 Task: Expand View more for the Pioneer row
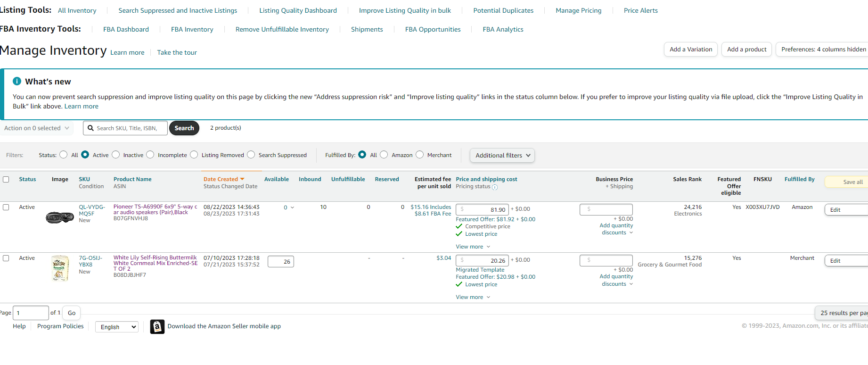click(x=473, y=247)
